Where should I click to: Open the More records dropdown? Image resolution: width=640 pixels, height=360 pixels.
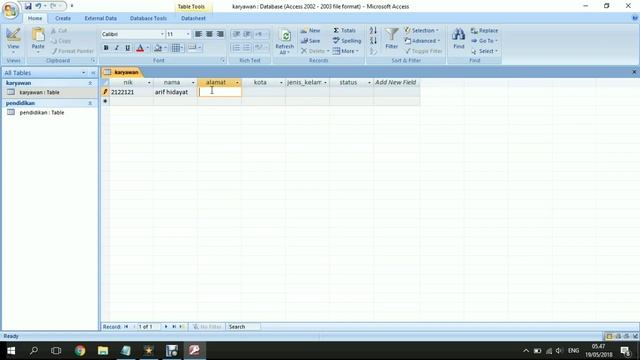pos(346,51)
